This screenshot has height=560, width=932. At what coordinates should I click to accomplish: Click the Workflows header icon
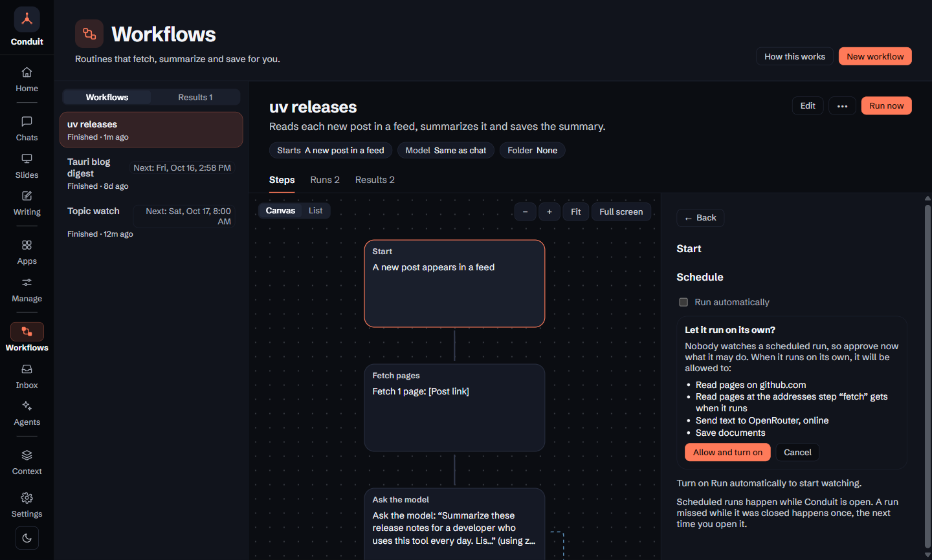89,34
